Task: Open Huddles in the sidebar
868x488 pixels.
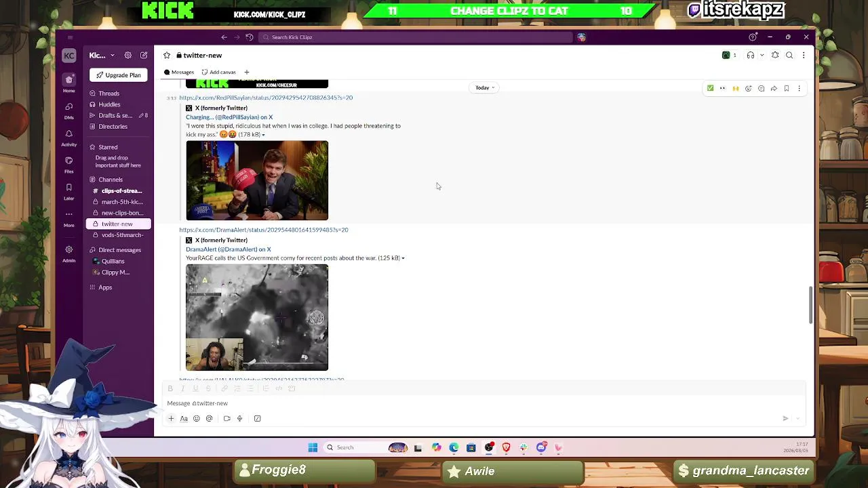Action: click(x=119, y=104)
